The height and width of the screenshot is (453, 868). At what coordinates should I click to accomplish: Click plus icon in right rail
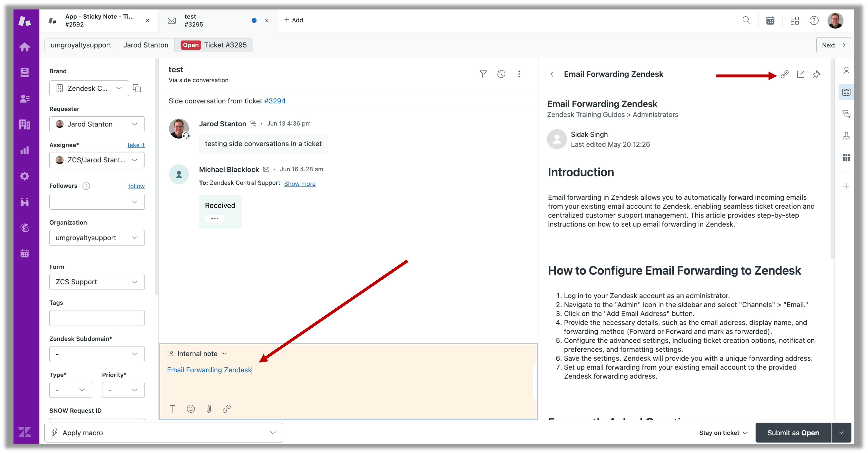(x=846, y=186)
